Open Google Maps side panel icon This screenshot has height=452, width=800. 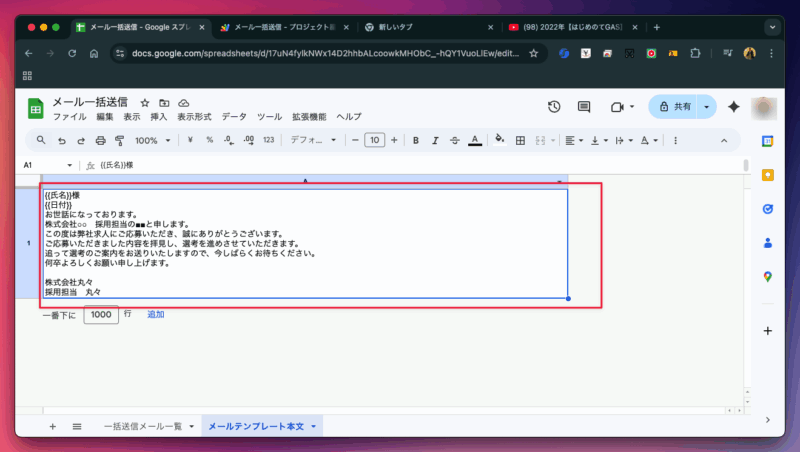[768, 276]
